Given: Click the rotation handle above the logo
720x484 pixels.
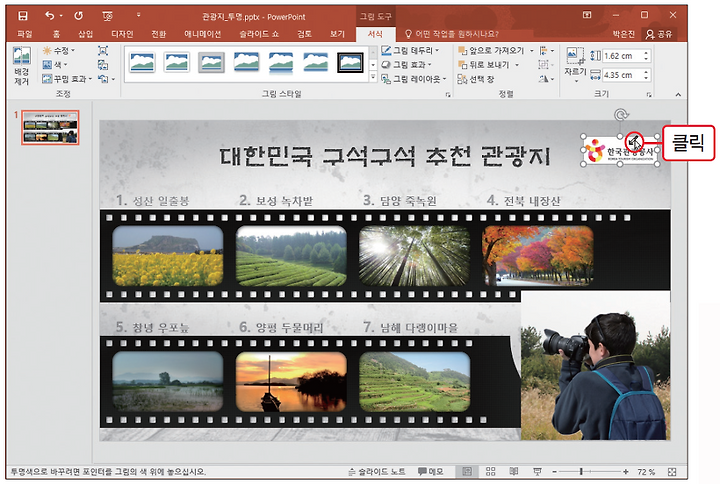Looking at the screenshot, I should [621, 115].
